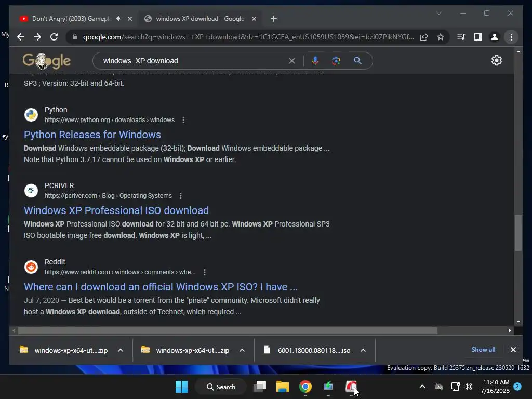The width and height of the screenshot is (532, 399).
Task: Expand options for 6001.18000 iso download
Action: point(363,350)
